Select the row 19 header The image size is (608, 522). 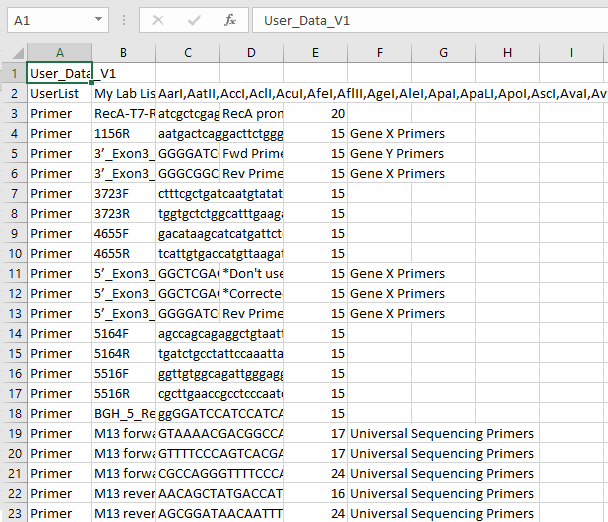click(x=13, y=433)
